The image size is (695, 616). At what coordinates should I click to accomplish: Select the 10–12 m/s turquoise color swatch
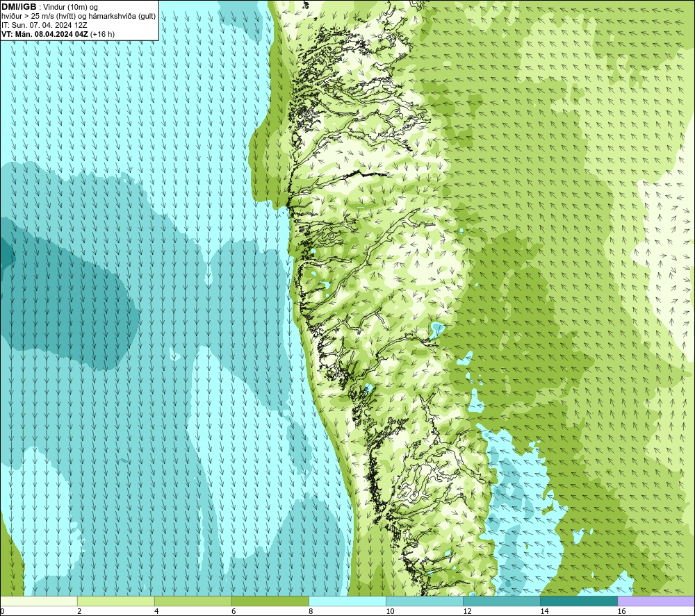click(425, 601)
